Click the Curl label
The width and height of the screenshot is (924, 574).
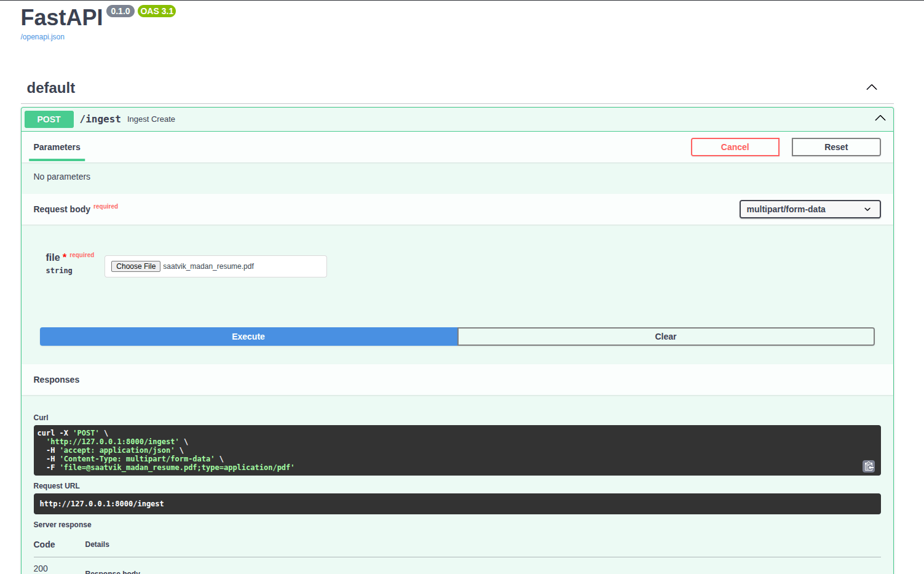41,418
